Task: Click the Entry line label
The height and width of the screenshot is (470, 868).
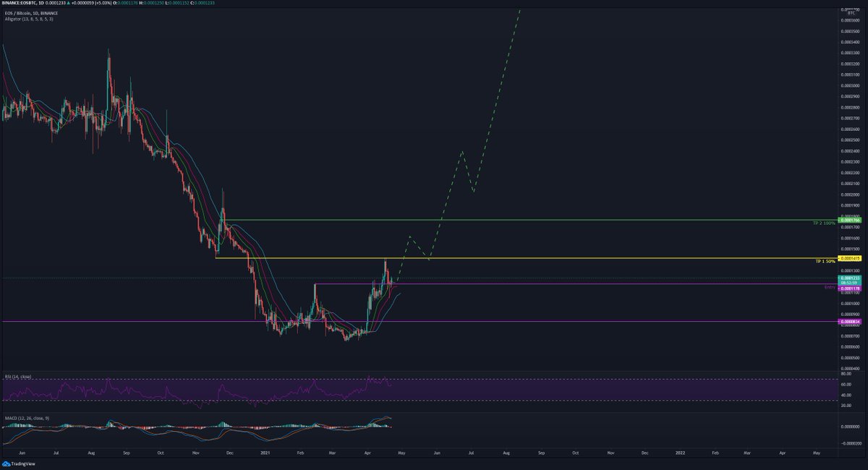Action: pos(830,287)
